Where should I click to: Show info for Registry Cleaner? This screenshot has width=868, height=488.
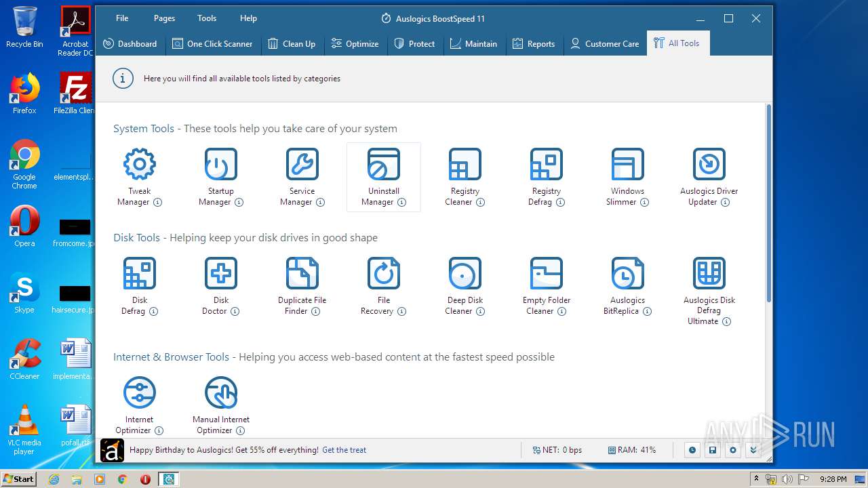480,202
